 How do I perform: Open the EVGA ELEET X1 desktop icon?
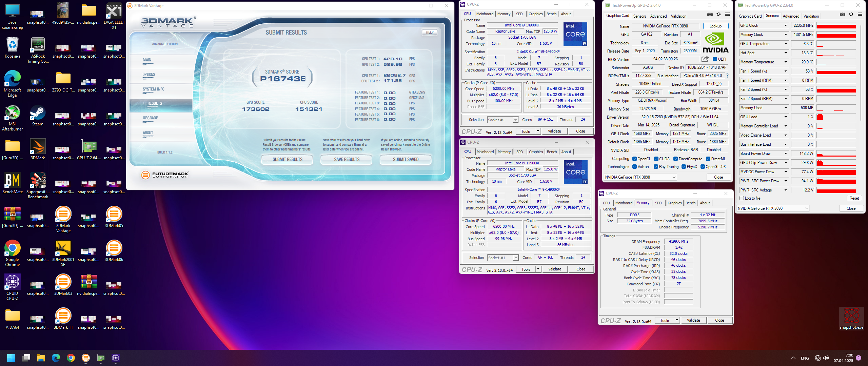(114, 16)
